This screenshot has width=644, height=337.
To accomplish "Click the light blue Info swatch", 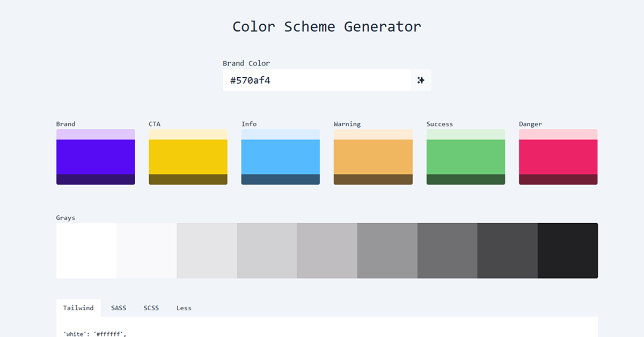I will 280,157.
